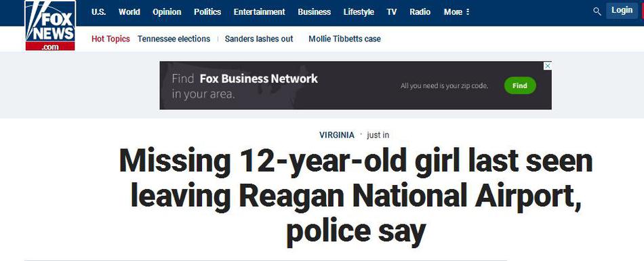Go to World news section
Viewport: 644px width, 261px height.
tap(129, 12)
